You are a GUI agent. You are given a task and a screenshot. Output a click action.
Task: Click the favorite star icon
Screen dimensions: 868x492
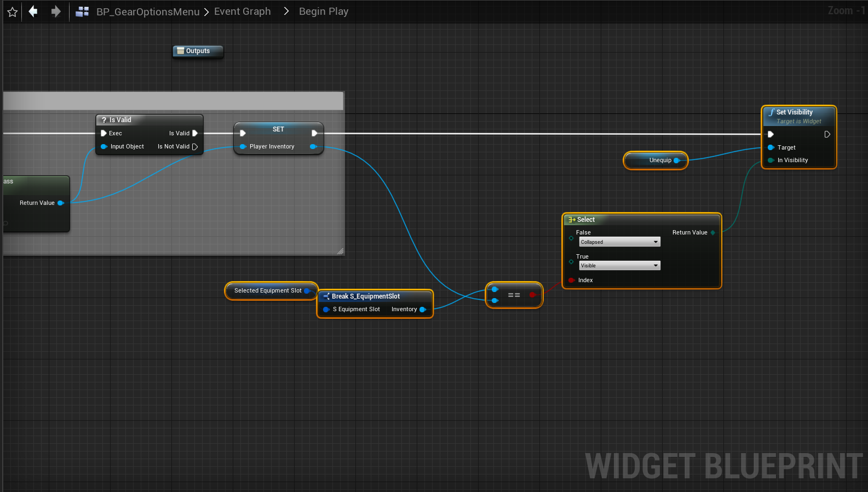point(13,12)
